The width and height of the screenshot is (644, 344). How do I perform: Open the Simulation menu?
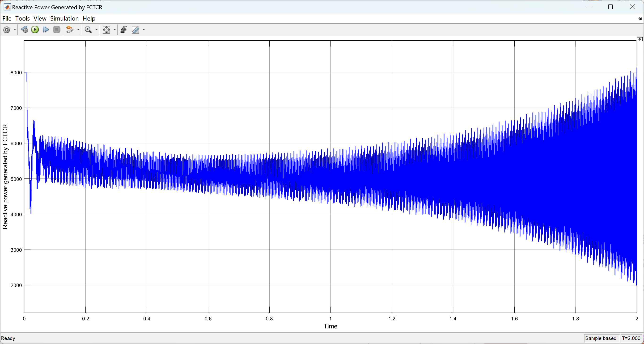coord(64,18)
